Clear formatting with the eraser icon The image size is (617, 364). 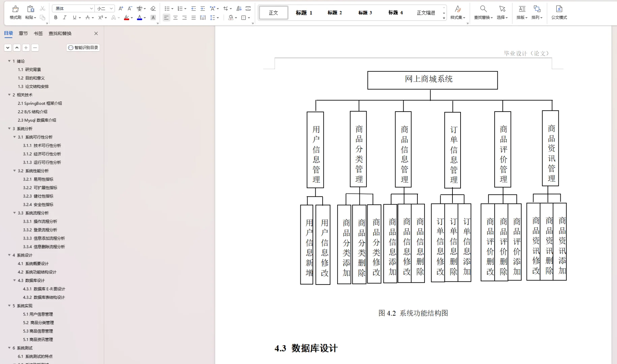tap(153, 8)
